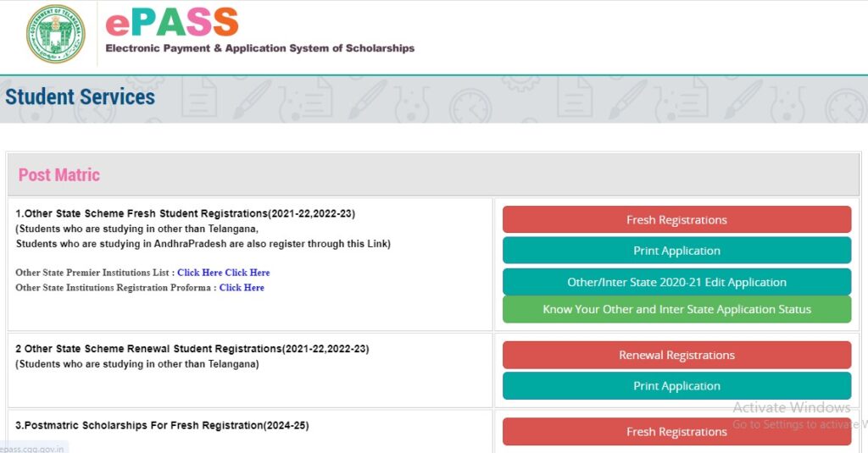Click the Other State Scheme Renewal Student Registrations title

(x=192, y=349)
